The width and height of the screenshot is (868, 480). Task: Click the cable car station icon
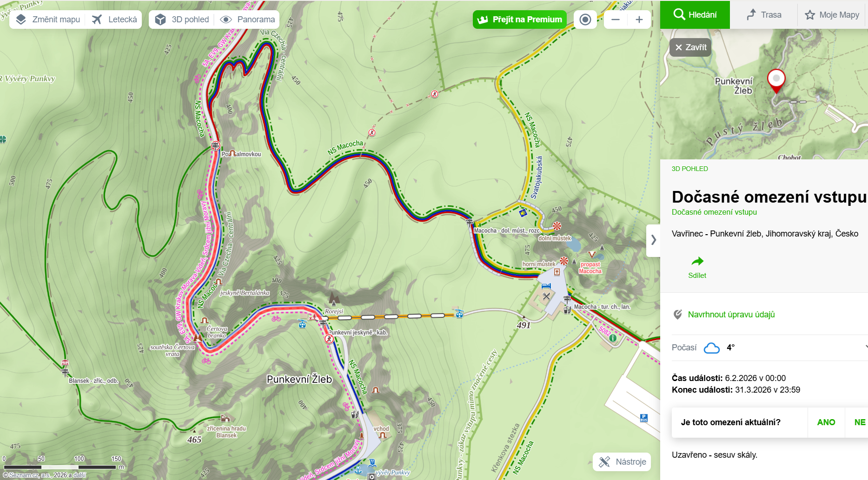(x=459, y=314)
